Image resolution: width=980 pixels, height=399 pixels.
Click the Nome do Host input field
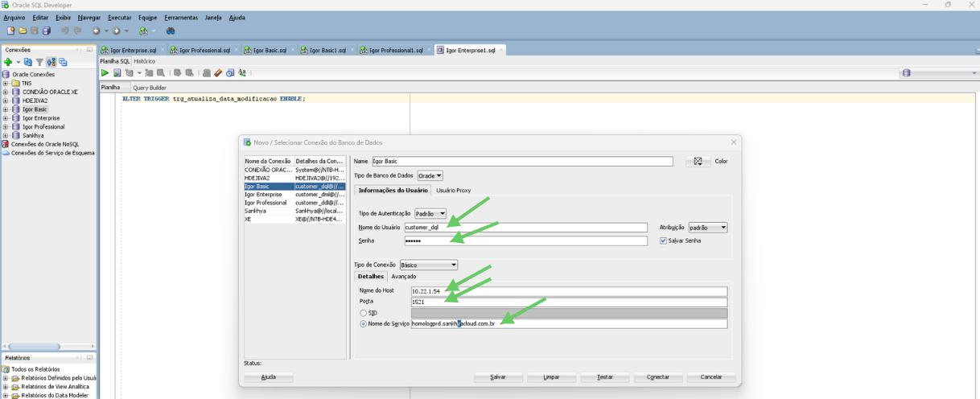pos(569,291)
